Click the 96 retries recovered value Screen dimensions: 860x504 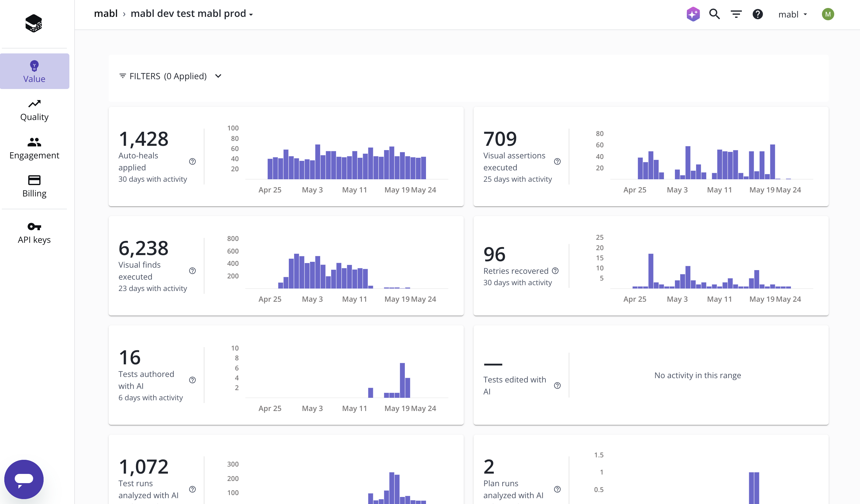pyautogui.click(x=494, y=254)
